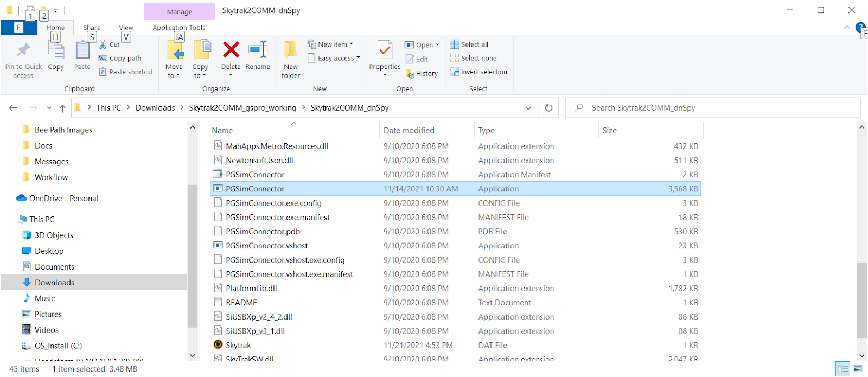Image resolution: width=868 pixels, height=377 pixels.
Task: Click the Pin to Quick access icon
Action: coord(23,50)
